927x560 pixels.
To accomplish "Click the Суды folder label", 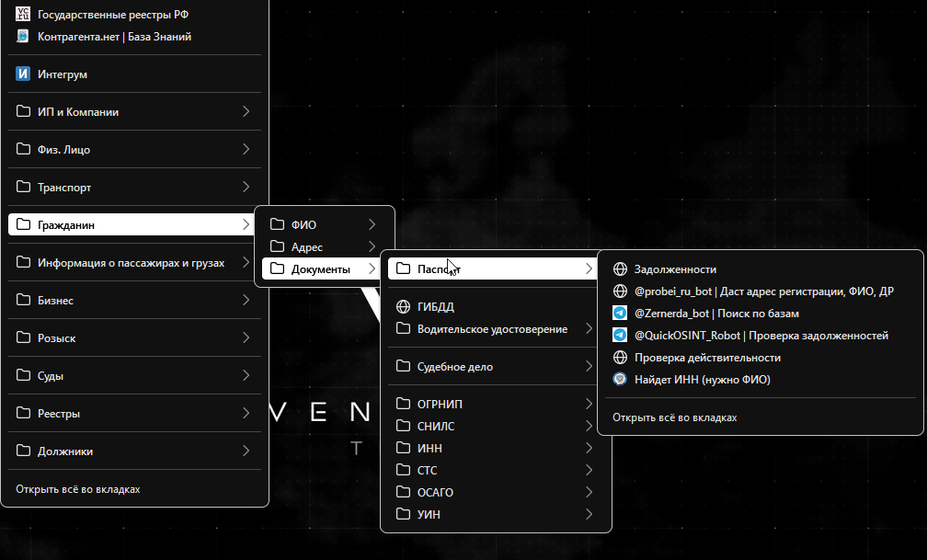I will (x=51, y=376).
